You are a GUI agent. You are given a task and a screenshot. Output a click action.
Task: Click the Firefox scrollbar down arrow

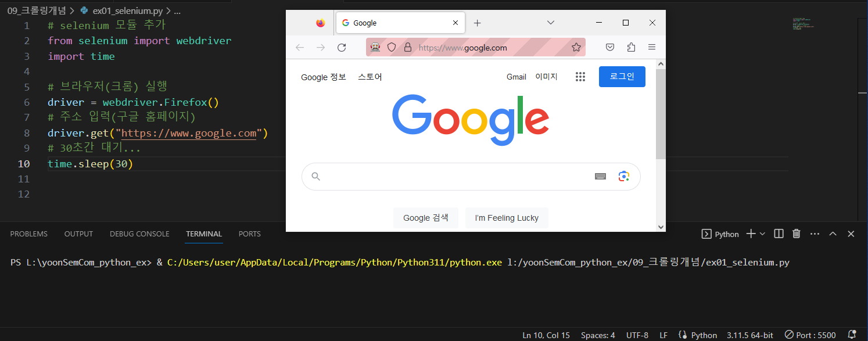coord(661,227)
